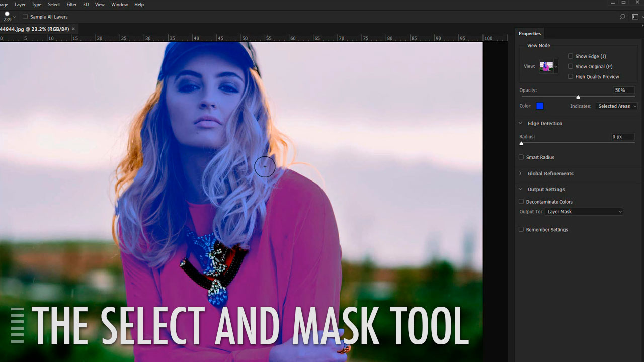644x362 pixels.
Task: Open the workspace switcher icon
Action: 635,17
